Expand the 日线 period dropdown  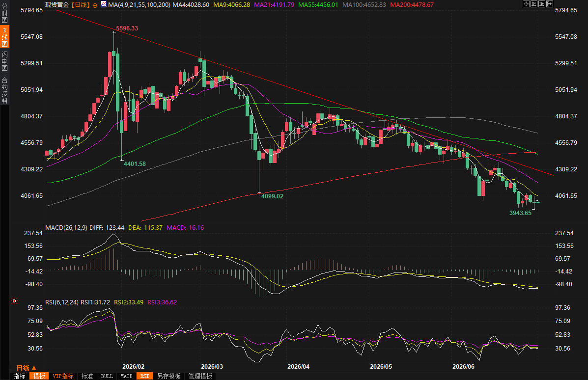(x=26, y=368)
